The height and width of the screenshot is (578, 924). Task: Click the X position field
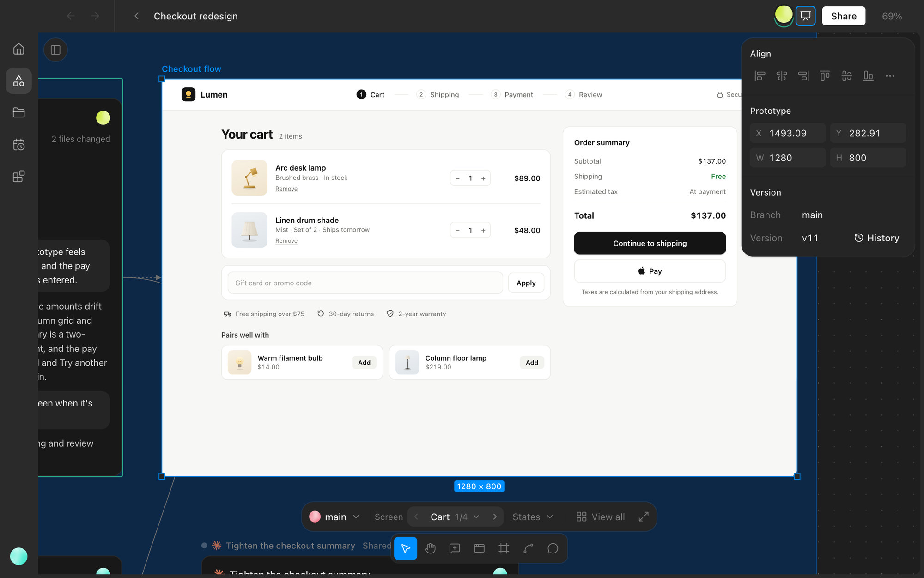click(x=788, y=133)
